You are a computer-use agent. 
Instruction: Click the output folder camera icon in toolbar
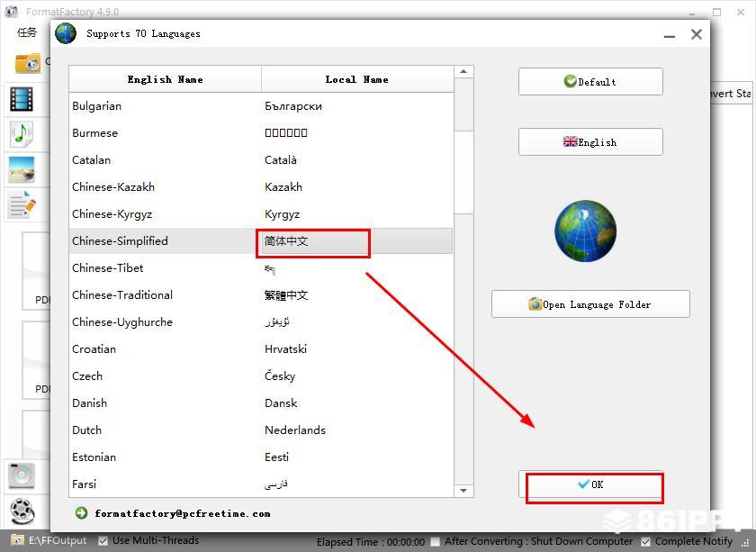(x=28, y=63)
